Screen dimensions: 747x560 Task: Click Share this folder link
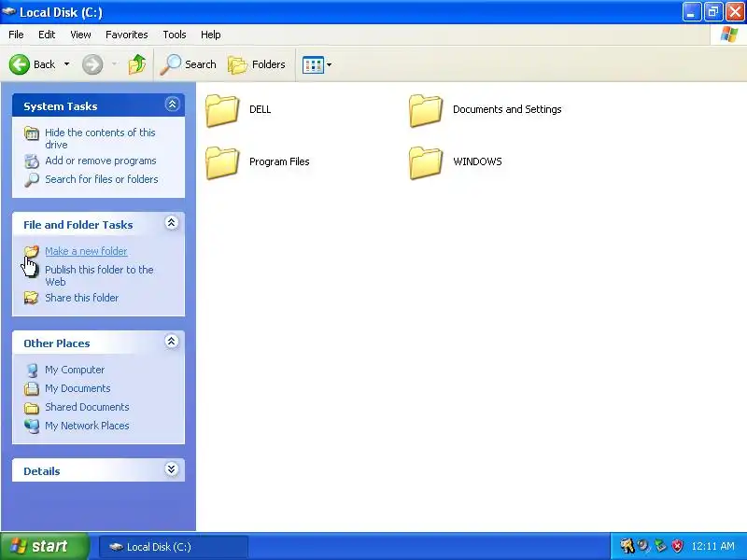click(81, 298)
